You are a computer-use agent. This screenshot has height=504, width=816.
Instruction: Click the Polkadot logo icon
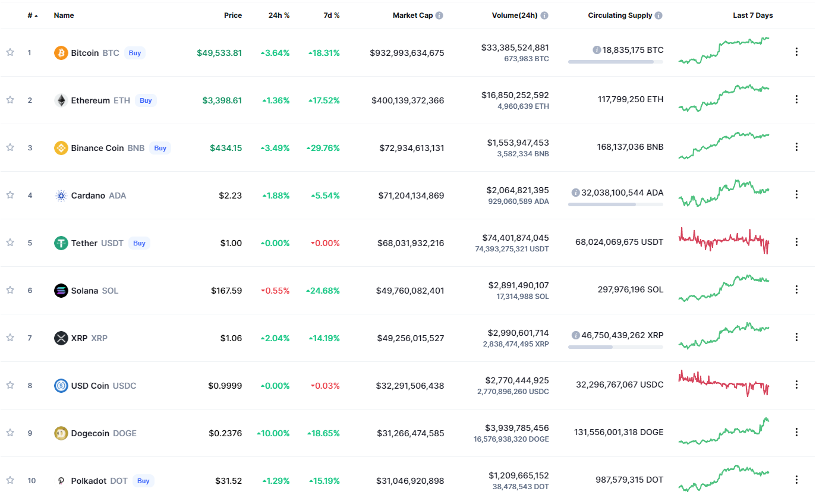pyautogui.click(x=61, y=481)
